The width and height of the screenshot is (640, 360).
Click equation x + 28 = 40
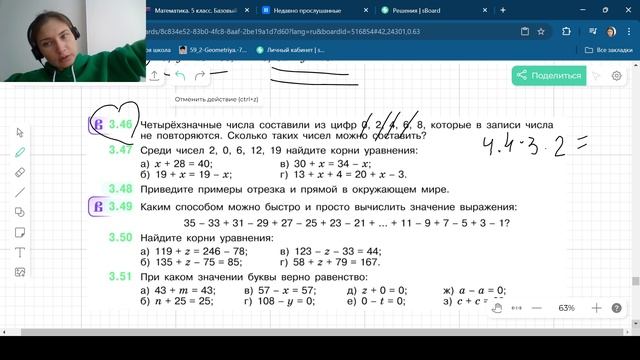[184, 164]
